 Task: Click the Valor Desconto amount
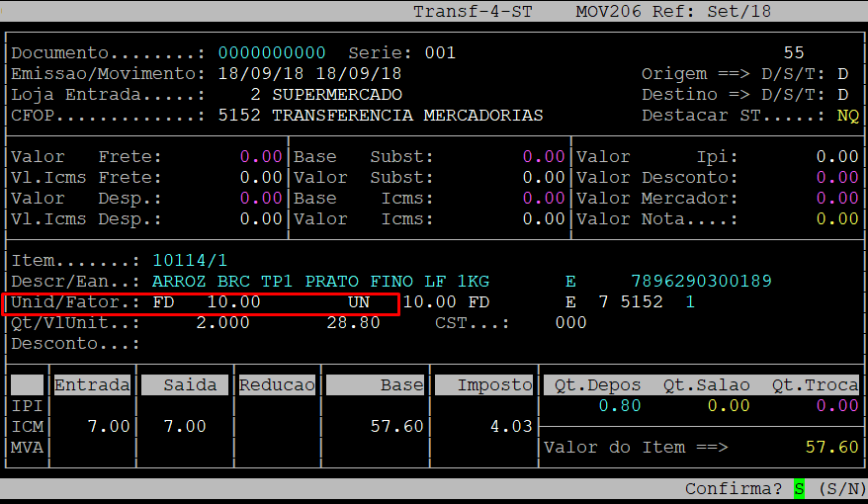(x=836, y=178)
